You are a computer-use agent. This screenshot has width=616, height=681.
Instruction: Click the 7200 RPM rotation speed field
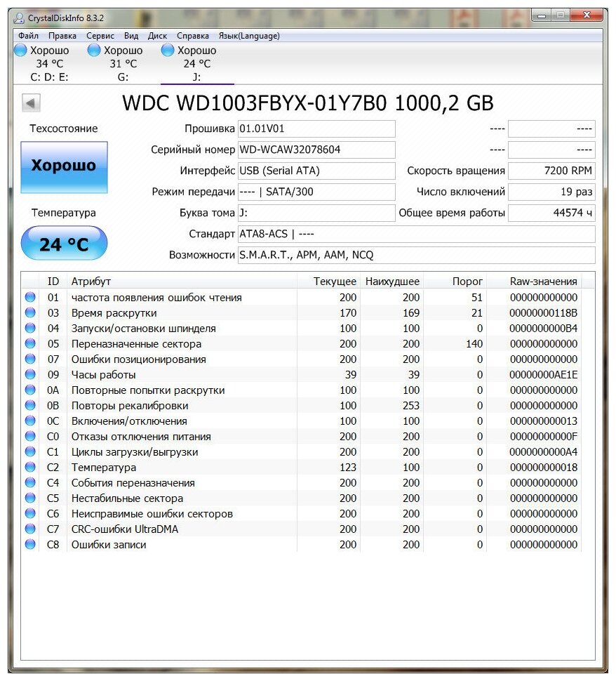tap(551, 171)
